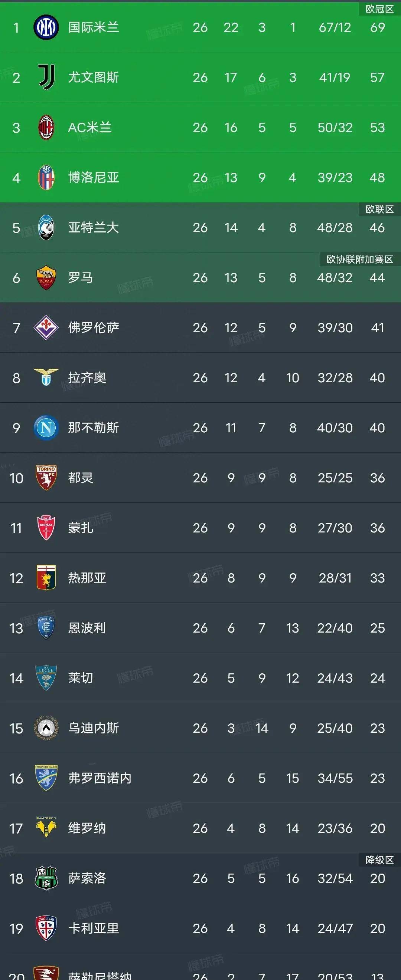Click the Fiorentina club logo
Viewport: 401px width, 980px height.
(46, 327)
